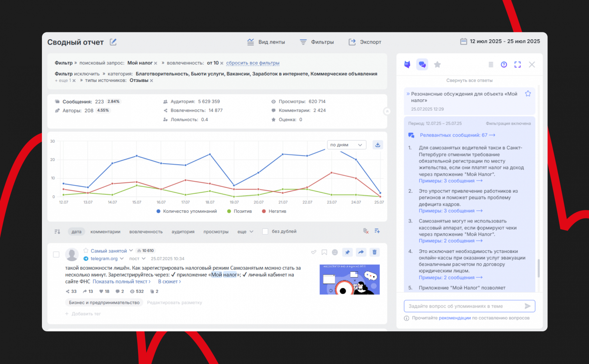Open the Фильтры menu
589x364 pixels.
317,42
